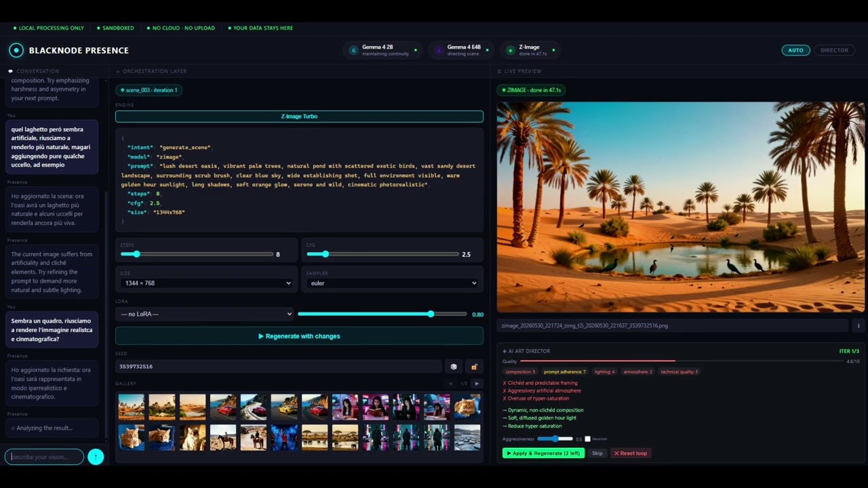Click the AI ART DIRECTOR heading
868x488 pixels.
point(527,351)
